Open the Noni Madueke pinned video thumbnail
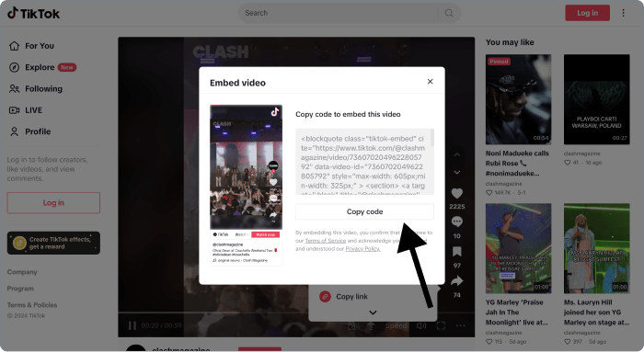644x352 pixels. tap(518, 99)
